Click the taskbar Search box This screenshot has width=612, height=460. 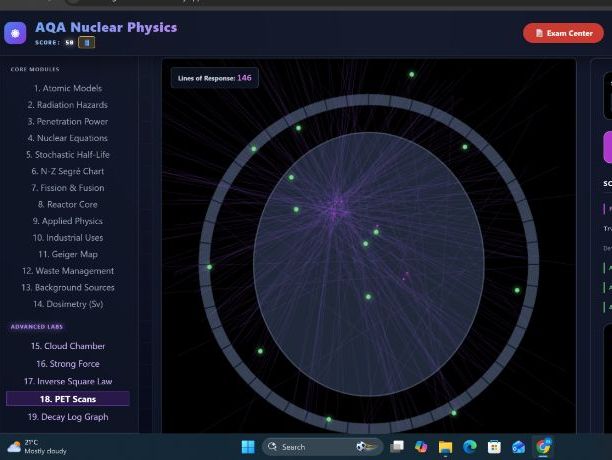click(x=321, y=447)
